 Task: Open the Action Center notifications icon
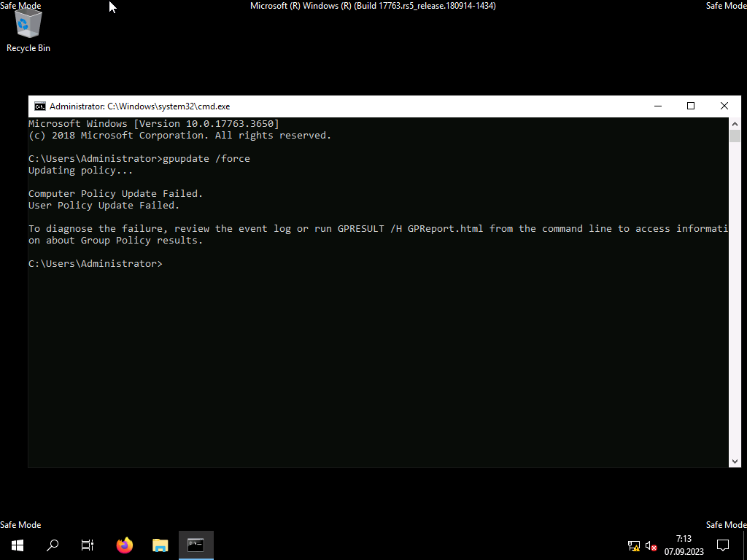click(x=723, y=545)
